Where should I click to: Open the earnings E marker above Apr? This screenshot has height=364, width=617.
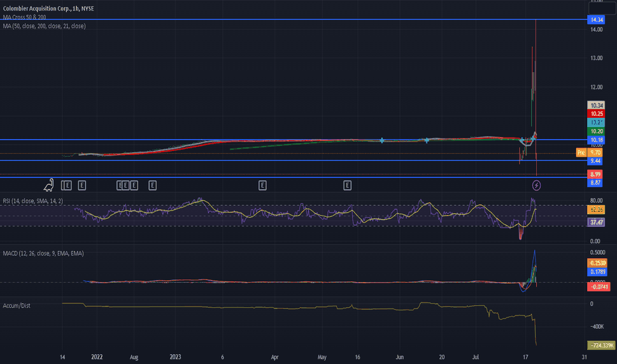click(262, 185)
